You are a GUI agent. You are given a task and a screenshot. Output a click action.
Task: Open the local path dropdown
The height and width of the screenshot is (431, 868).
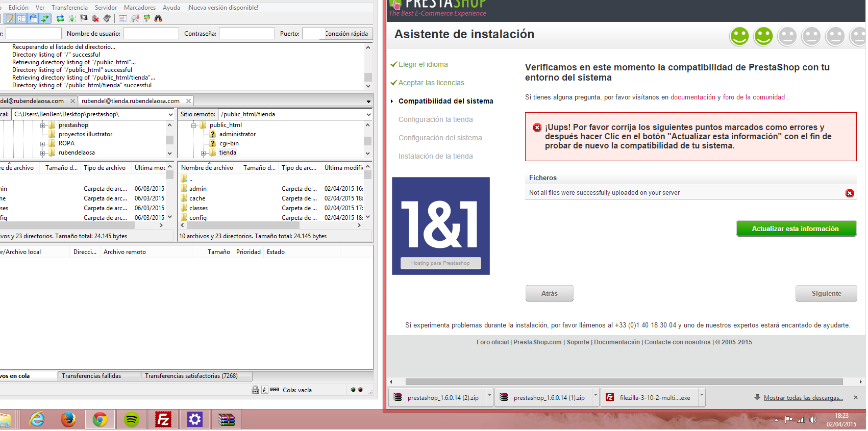click(170, 115)
